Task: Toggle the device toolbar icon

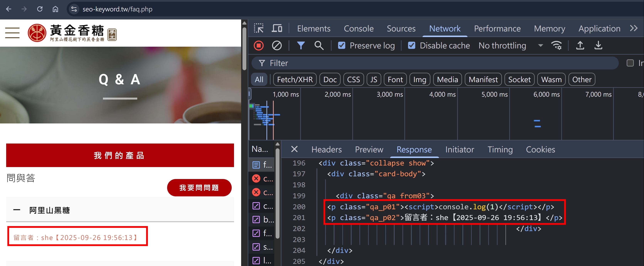Action: click(277, 28)
